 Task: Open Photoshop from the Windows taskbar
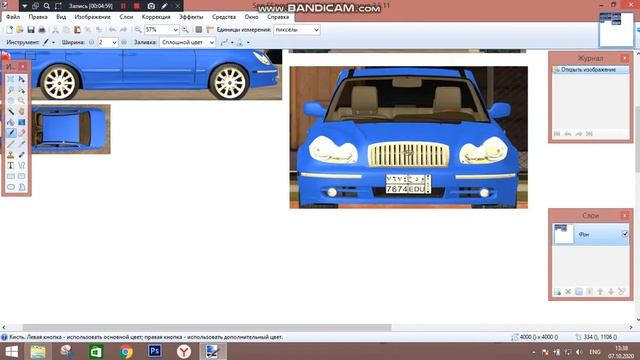click(x=155, y=351)
